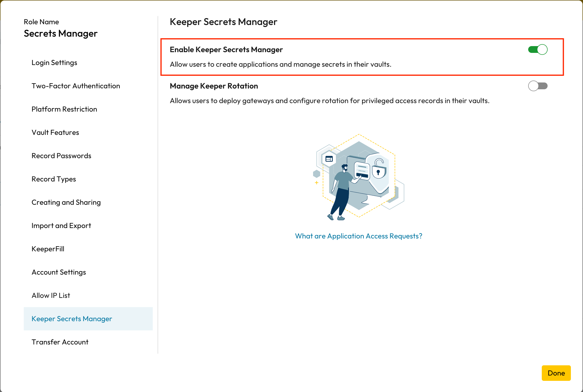Go to Two-Factor Authentication settings

point(76,86)
